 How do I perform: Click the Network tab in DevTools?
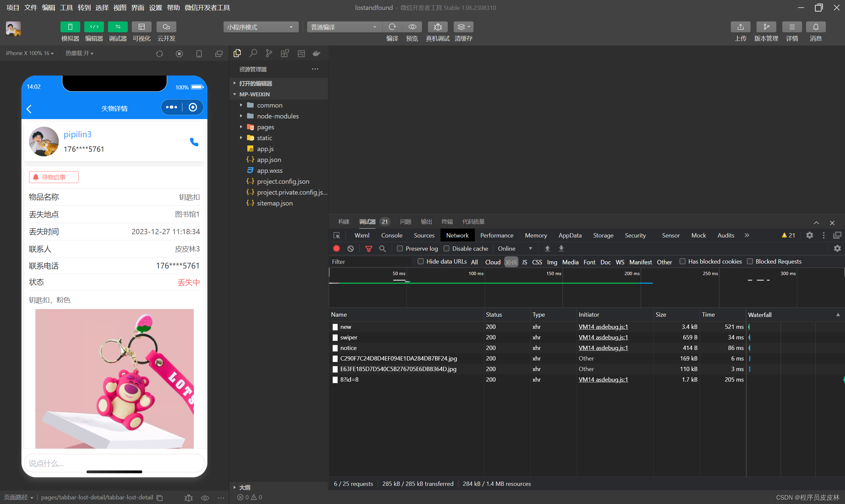[x=456, y=235]
